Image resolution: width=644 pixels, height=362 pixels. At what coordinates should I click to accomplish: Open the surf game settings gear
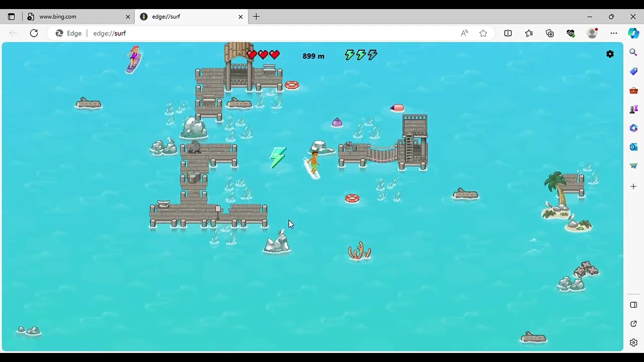[x=610, y=54]
